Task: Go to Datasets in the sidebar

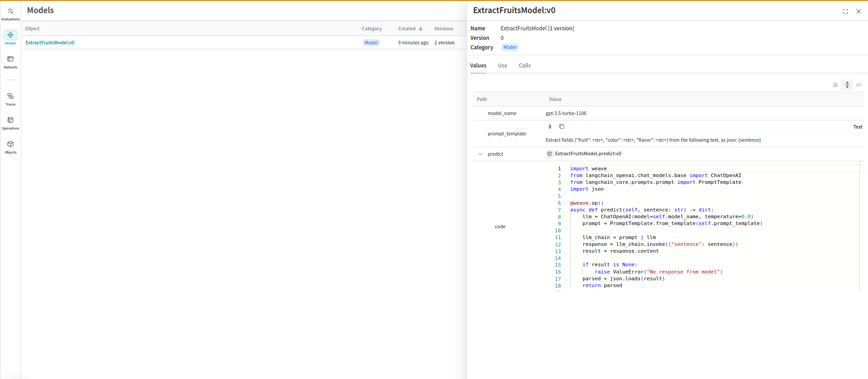Action: coord(10,62)
